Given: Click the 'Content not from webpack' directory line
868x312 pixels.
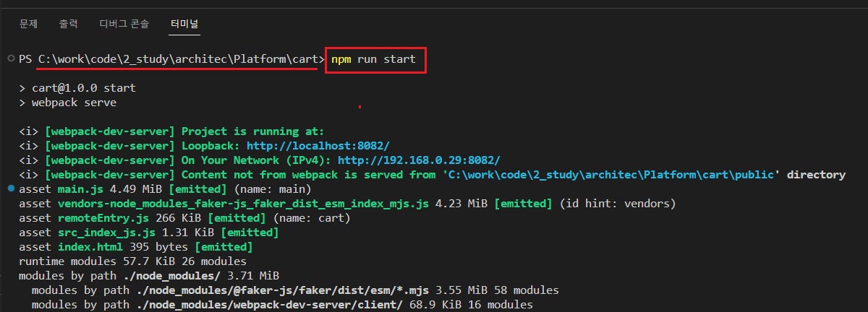Looking at the screenshot, I should click(x=432, y=175).
